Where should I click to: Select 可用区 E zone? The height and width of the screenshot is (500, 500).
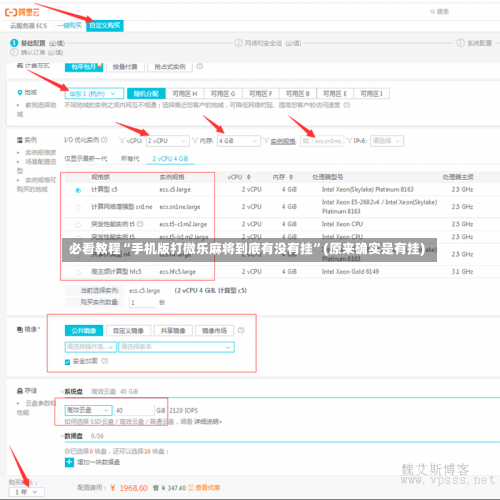335,94
